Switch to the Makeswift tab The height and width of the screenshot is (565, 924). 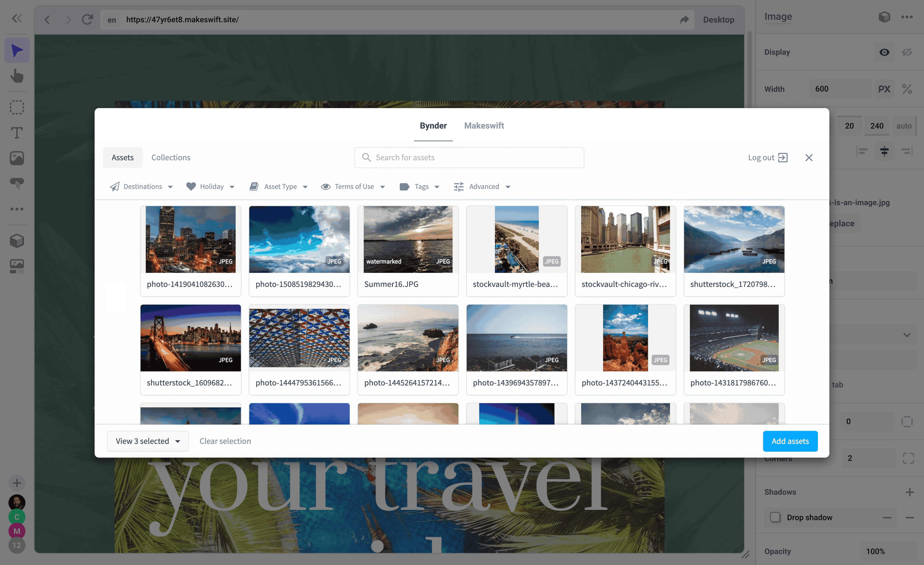tap(484, 125)
